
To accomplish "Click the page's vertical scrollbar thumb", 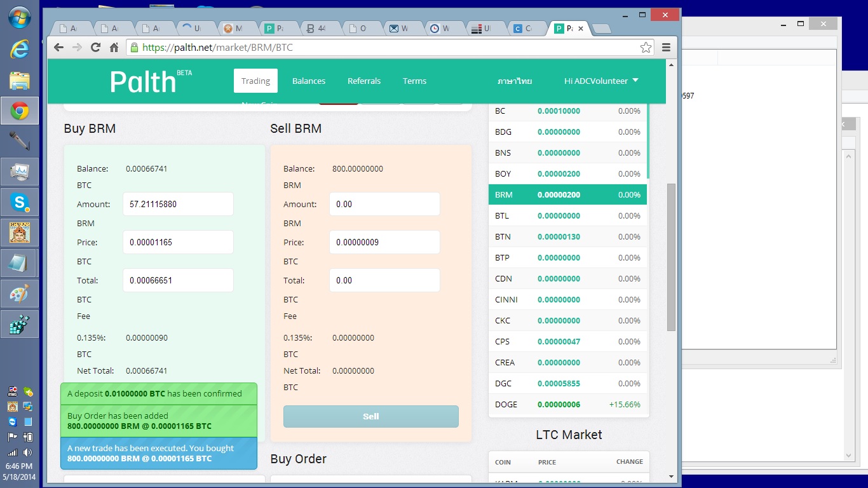I will point(671,257).
